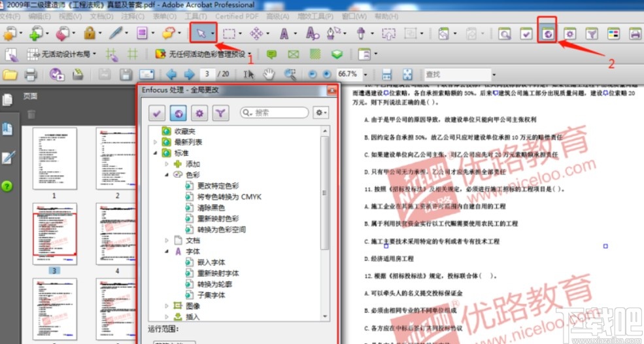
Task: Click the floppy disk save icon
Action: tap(126, 75)
